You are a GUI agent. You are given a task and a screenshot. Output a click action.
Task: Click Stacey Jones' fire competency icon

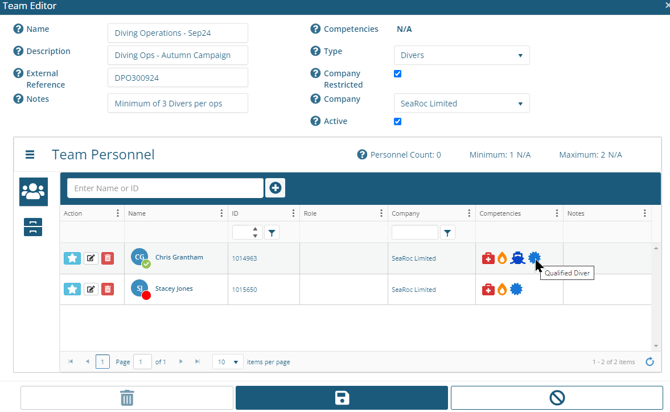502,290
